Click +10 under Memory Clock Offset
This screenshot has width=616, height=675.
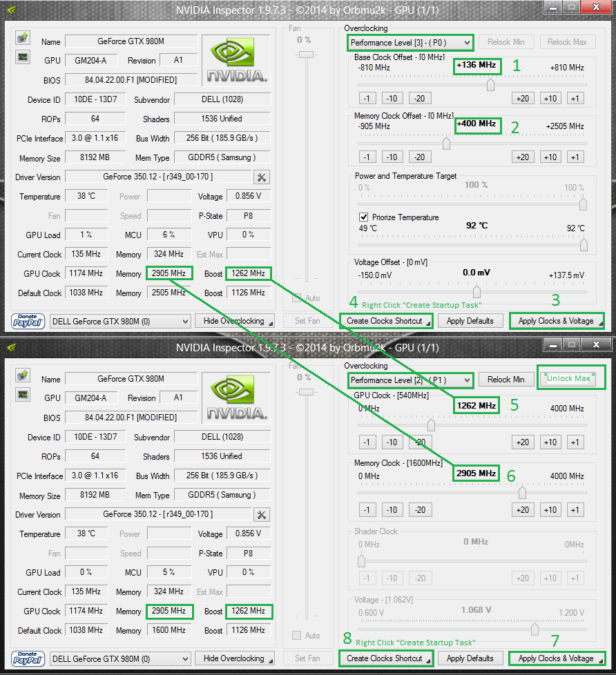(x=550, y=157)
